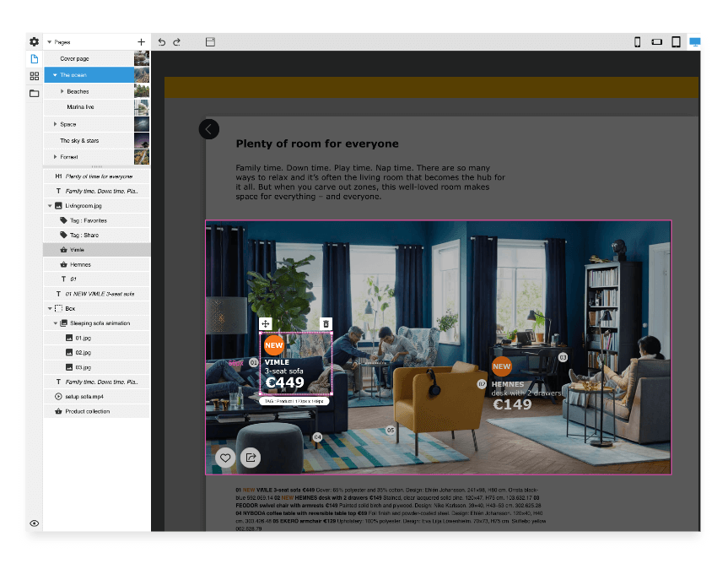Click The ocean page thumbnail
This screenshot has width=728, height=580.
click(142, 75)
